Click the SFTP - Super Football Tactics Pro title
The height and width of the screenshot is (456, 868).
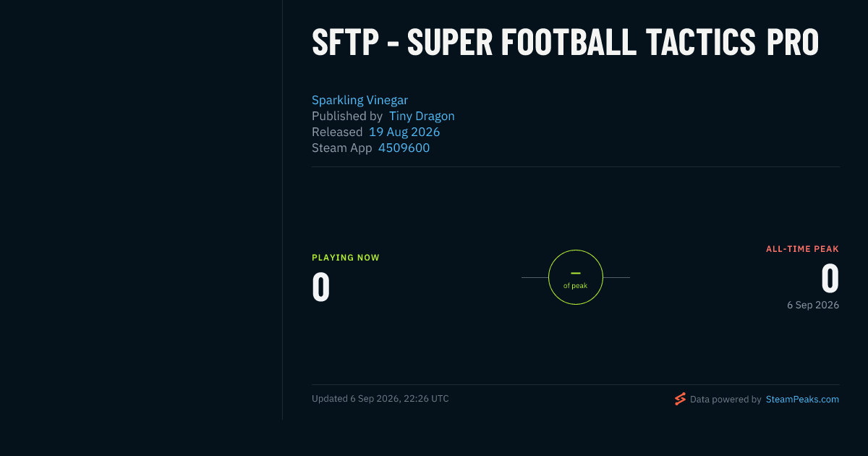point(565,43)
